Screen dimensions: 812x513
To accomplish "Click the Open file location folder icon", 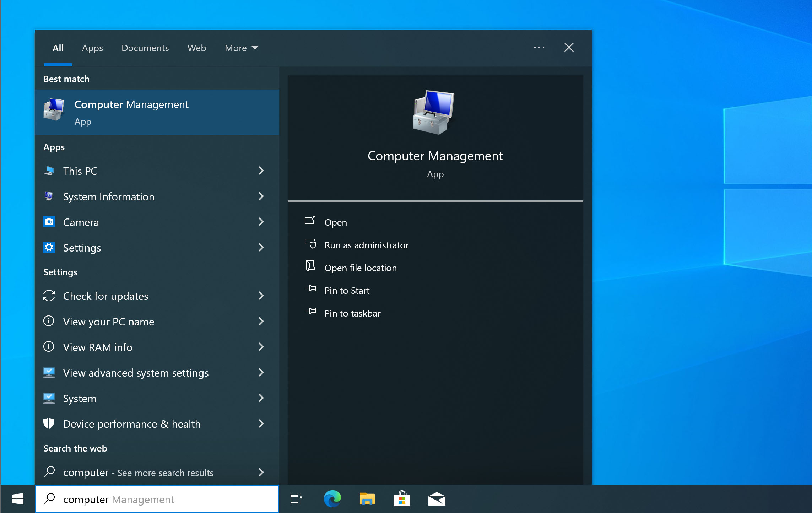I will click(x=310, y=266).
